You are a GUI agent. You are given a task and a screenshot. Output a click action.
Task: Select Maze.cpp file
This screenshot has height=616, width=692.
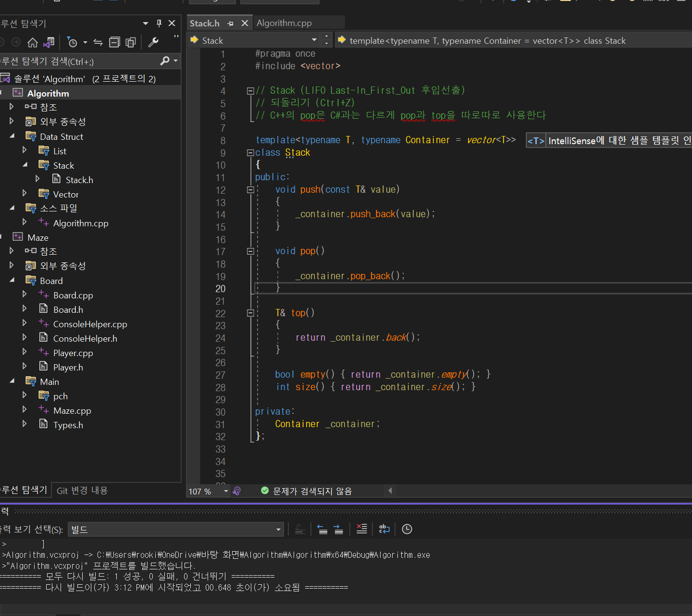pos(72,410)
